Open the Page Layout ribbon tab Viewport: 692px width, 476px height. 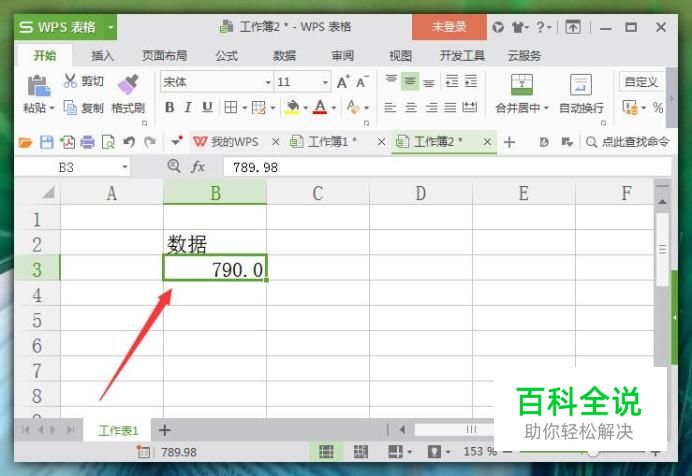tap(165, 56)
